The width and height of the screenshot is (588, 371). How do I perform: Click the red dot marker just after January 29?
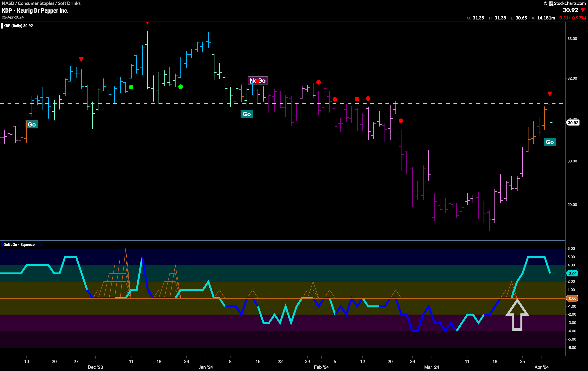click(318, 82)
